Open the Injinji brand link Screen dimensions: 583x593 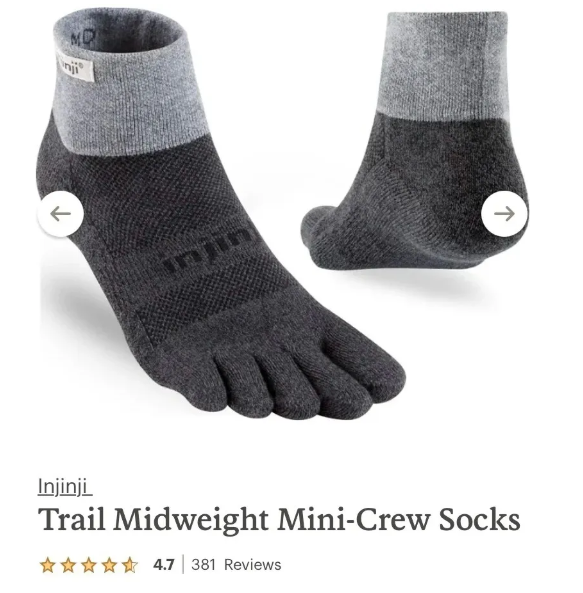click(x=65, y=486)
